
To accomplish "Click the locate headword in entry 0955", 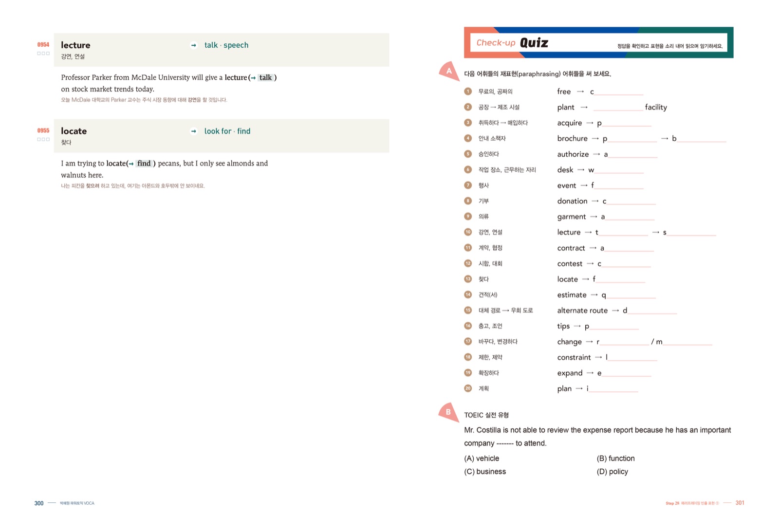I will point(74,131).
